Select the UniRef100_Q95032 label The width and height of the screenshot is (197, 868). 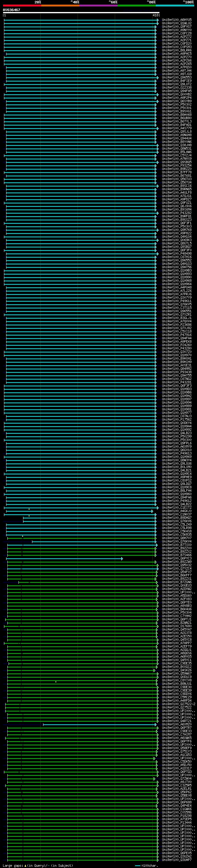(176, 565)
